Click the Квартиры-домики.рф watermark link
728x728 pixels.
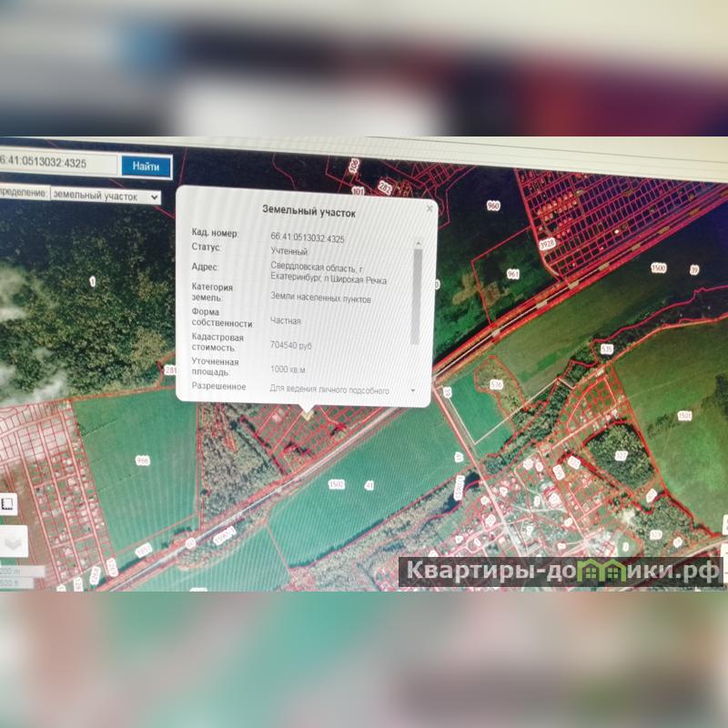561,571
